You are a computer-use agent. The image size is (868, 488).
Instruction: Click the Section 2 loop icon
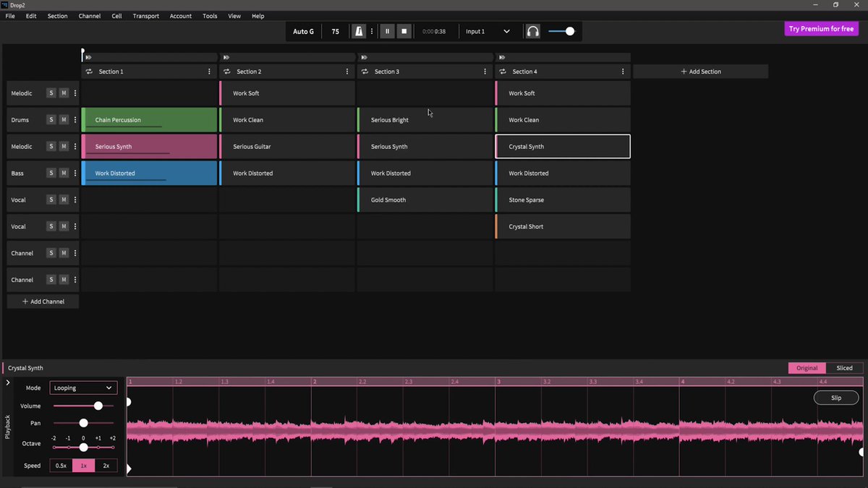pyautogui.click(x=227, y=72)
